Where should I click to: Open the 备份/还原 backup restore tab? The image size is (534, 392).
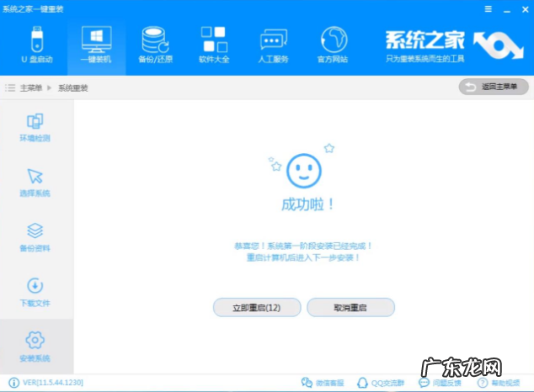coord(155,45)
